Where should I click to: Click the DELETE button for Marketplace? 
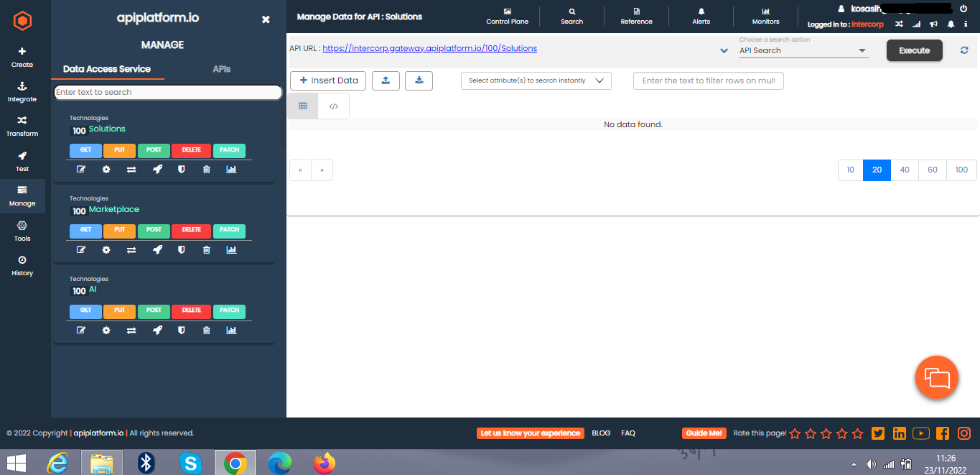point(192,230)
